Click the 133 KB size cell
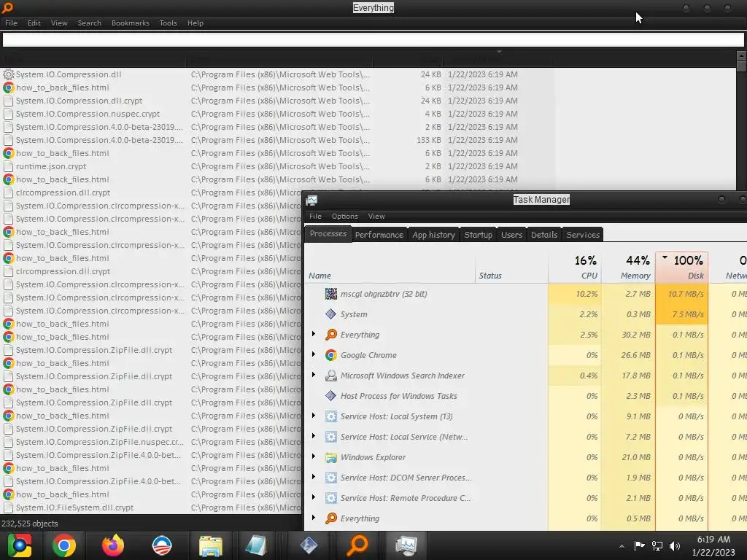 pyautogui.click(x=428, y=140)
